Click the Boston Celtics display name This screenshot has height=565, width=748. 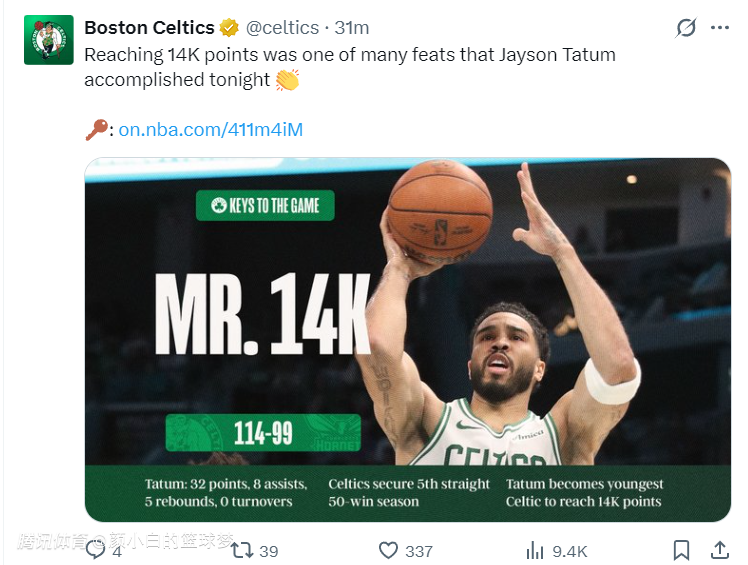pyautogui.click(x=149, y=28)
